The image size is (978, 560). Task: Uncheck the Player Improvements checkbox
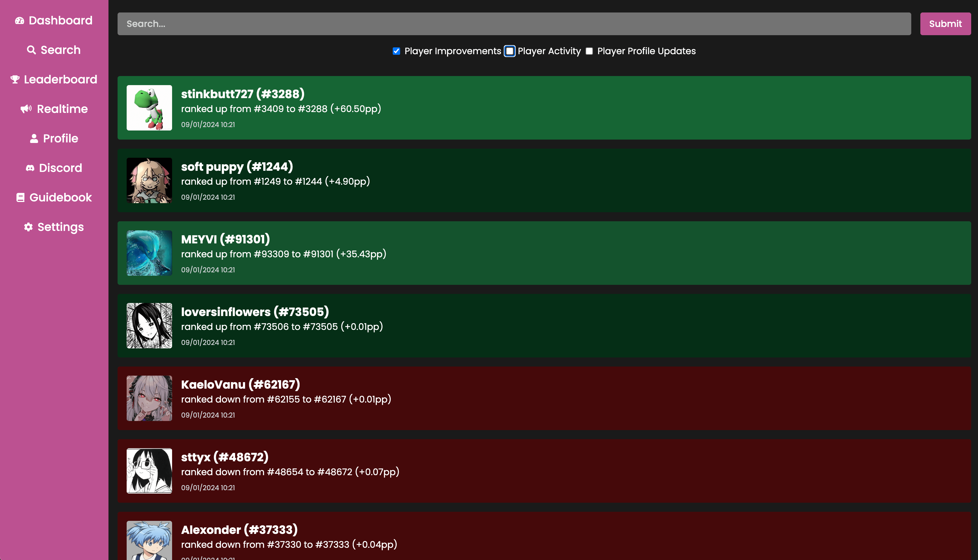pos(396,51)
